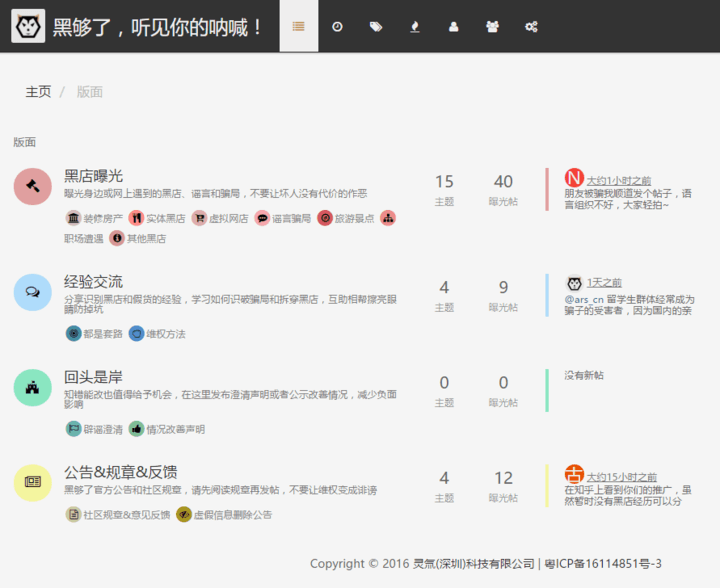
Task: Click the husky avatar beside 1天之前
Action: coord(574,283)
